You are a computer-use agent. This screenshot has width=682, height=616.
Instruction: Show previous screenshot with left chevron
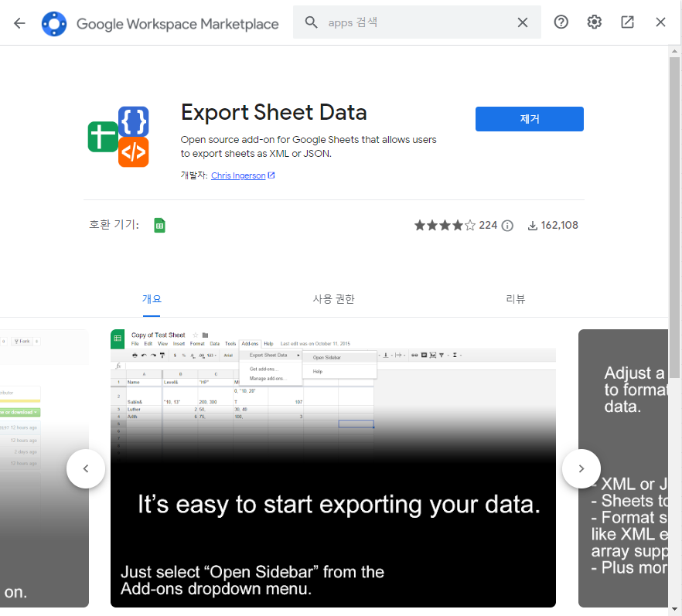coord(86,468)
